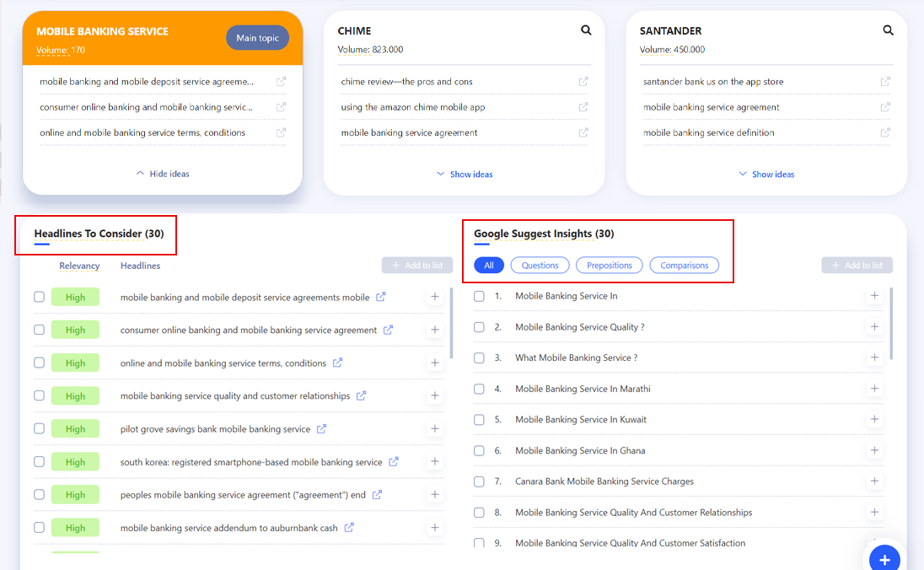
Task: Click 'Volume: 450.000' on Santander card
Action: 673,50
